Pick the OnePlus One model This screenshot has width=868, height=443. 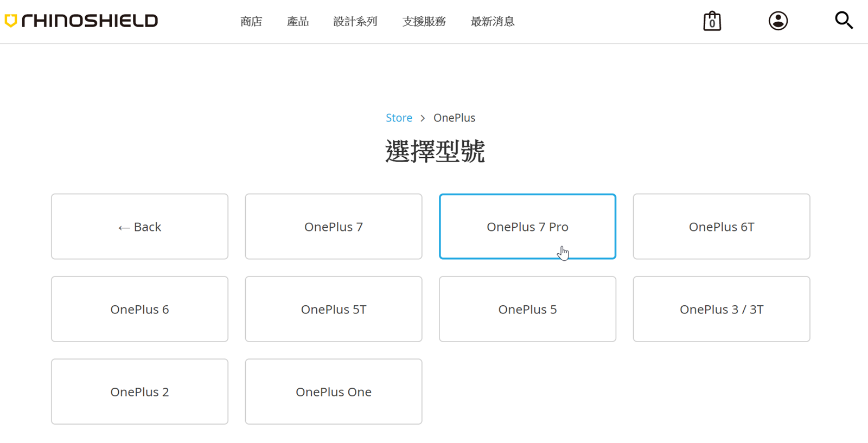[334, 391]
